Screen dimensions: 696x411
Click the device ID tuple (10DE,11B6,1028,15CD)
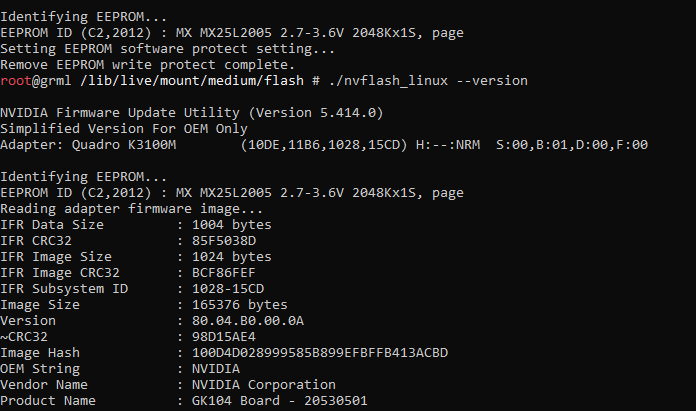click(324, 145)
